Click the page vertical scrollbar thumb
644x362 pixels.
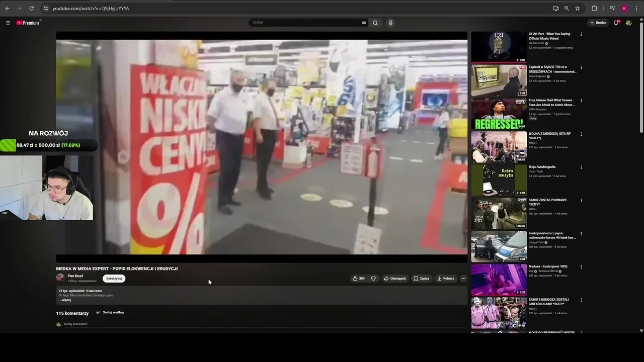(641, 78)
